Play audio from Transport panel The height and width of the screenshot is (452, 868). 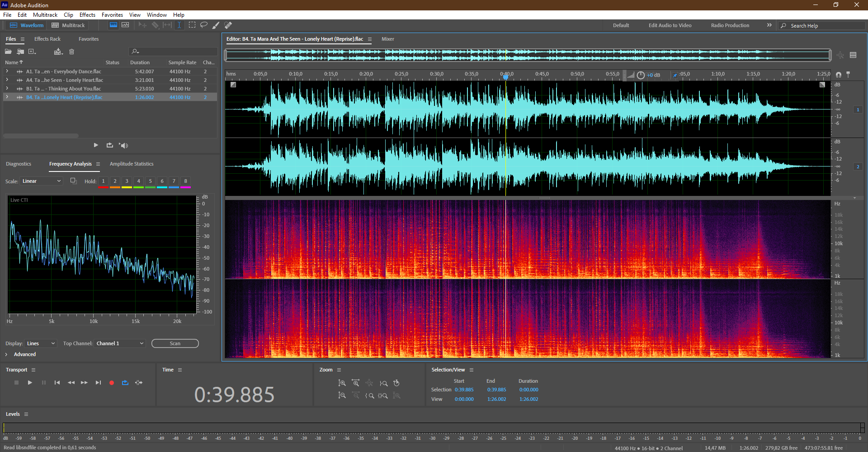pyautogui.click(x=30, y=383)
